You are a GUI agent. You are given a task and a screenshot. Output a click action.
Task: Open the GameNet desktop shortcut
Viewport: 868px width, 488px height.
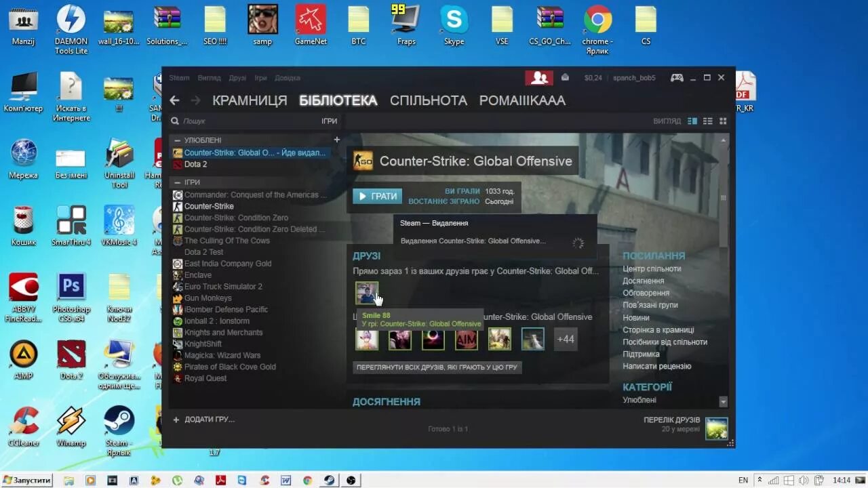coord(311,25)
